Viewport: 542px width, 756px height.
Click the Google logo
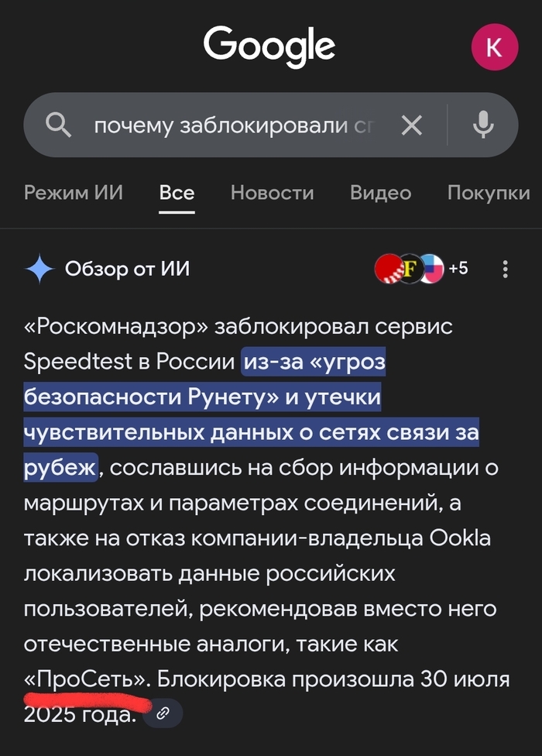tap(269, 45)
